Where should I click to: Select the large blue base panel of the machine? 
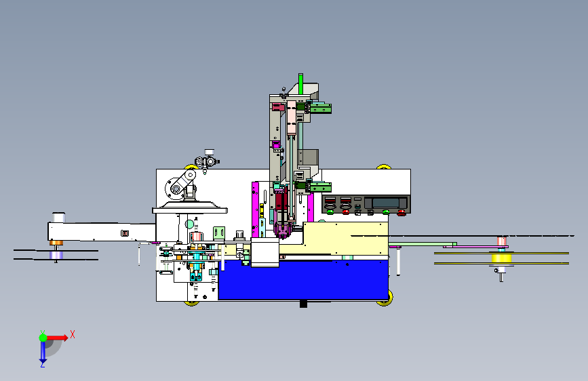[304, 281]
